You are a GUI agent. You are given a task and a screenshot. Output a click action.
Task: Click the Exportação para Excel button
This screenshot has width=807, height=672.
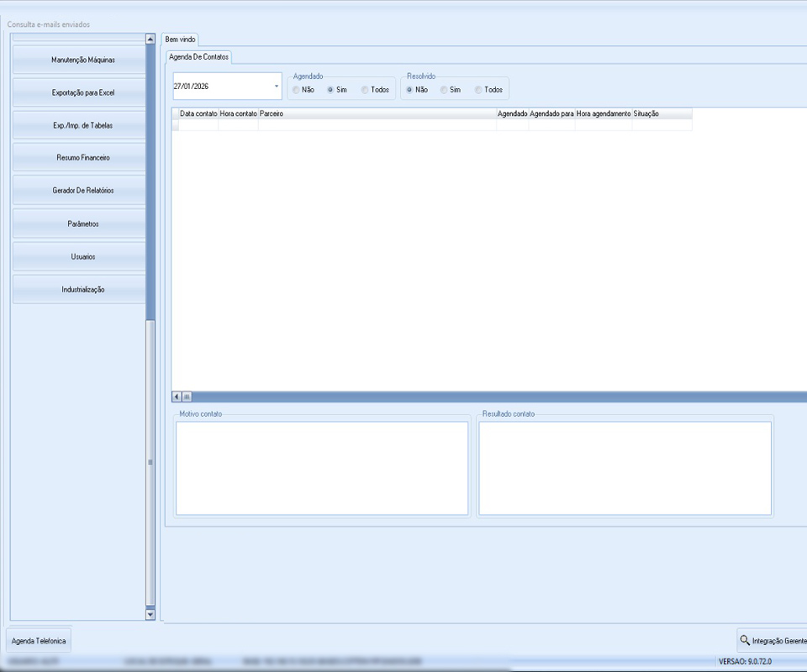82,93
